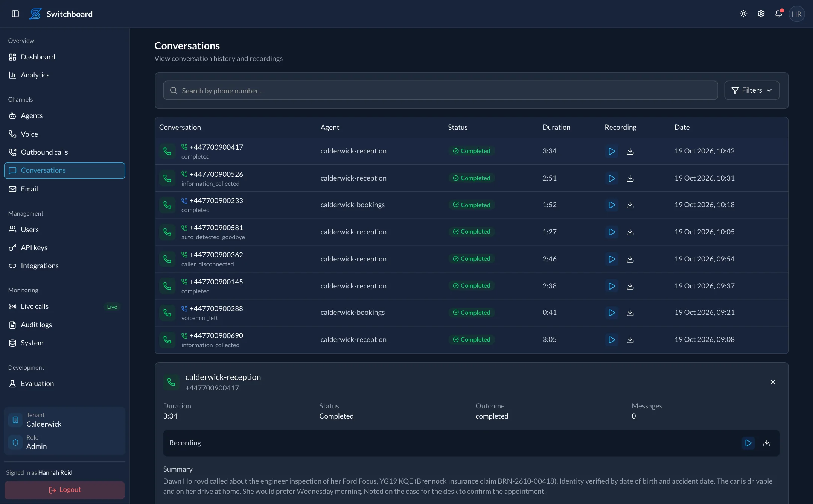The image size is (813, 504).
Task: Open Evaluation page
Action: pyautogui.click(x=64, y=384)
